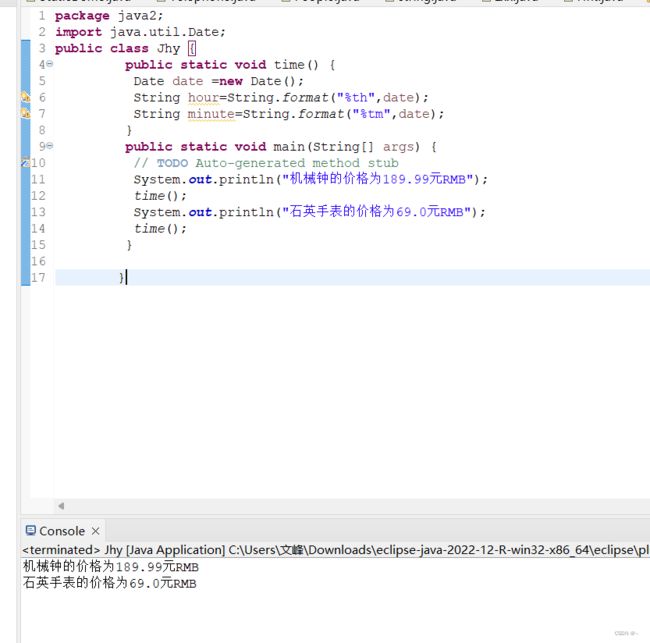Click the import java.util.Date statement
Image resolution: width=650 pixels, height=643 pixels.
(x=140, y=32)
